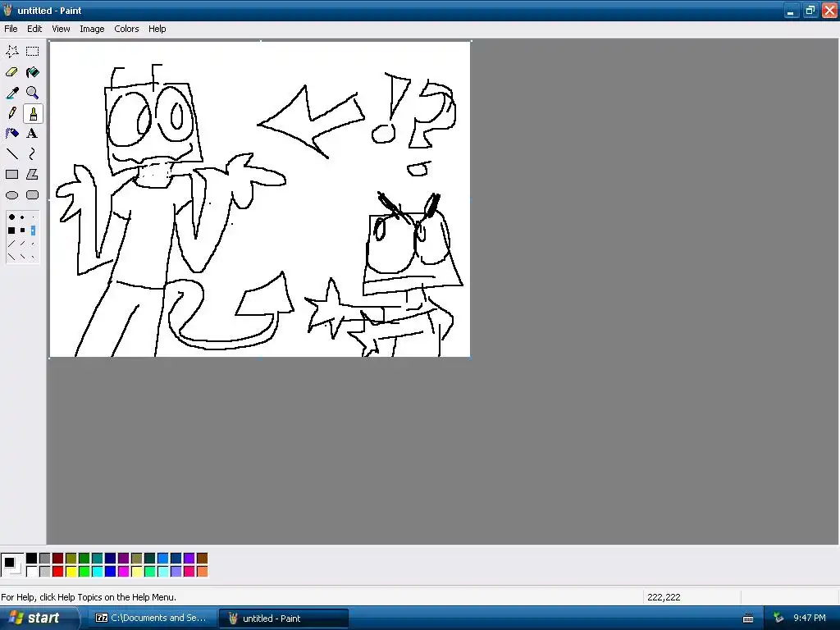Switch to the Pencil tool
Viewport: 840px width, 630px height.
coord(11,113)
